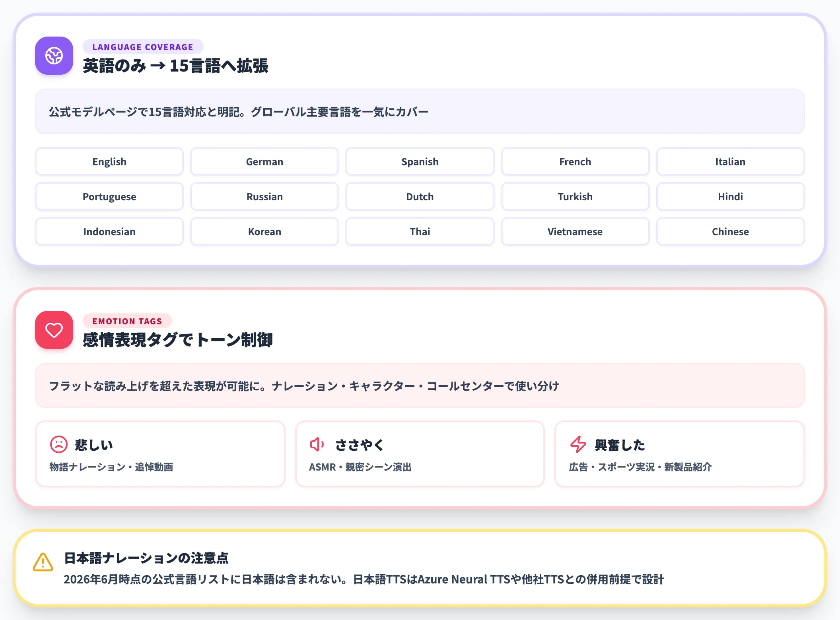Viewport: 840px width, 620px height.
Task: Pick the Chinese language chip
Action: point(730,232)
